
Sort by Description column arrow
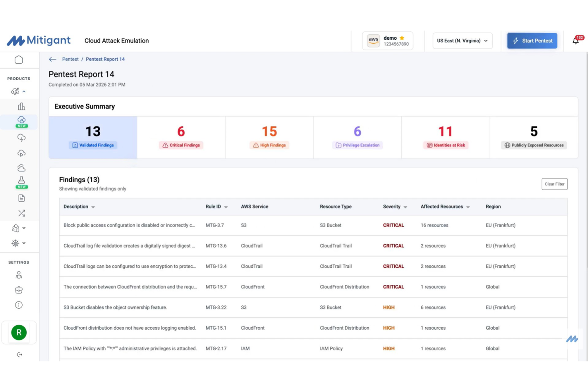point(93,207)
